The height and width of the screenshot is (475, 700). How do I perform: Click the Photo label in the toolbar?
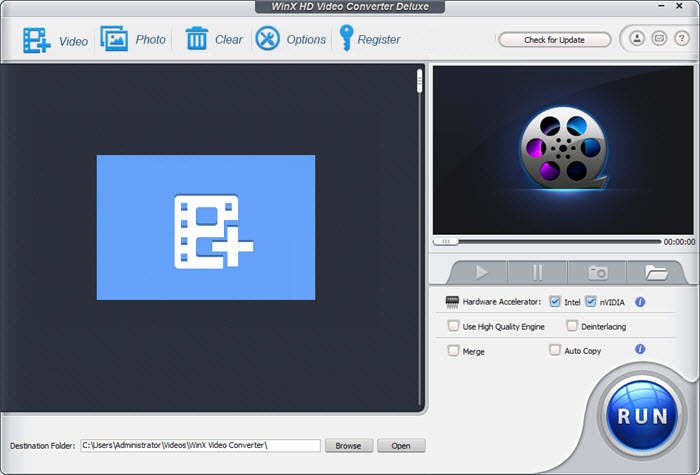pyautogui.click(x=150, y=40)
